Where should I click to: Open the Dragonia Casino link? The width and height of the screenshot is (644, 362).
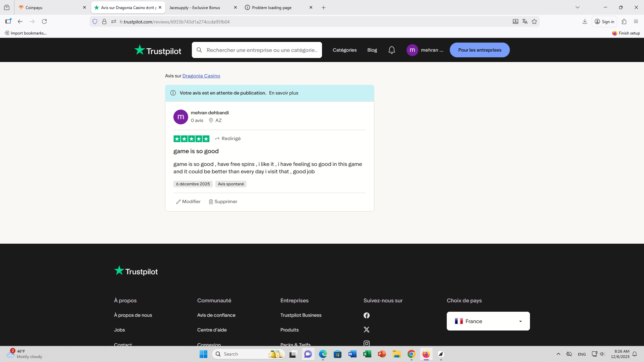pyautogui.click(x=201, y=76)
